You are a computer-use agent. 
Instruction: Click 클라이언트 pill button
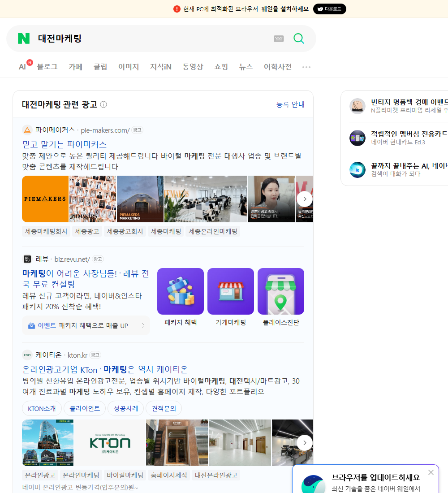pyautogui.click(x=84, y=408)
